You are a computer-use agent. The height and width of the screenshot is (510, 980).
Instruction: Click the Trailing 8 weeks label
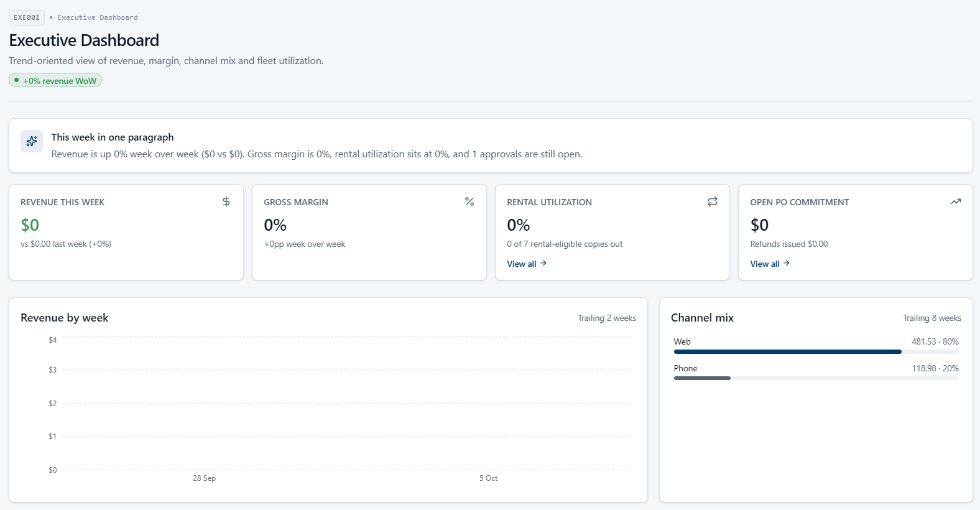(932, 318)
